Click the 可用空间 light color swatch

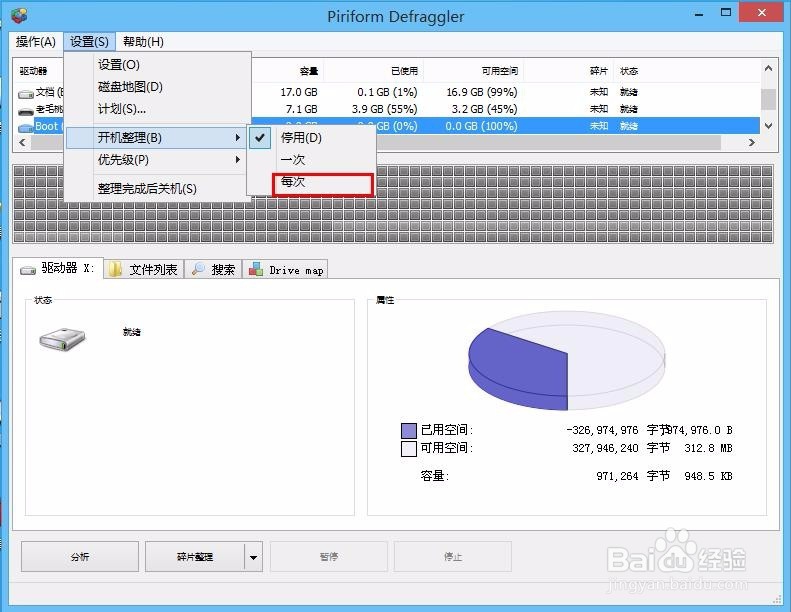(409, 449)
